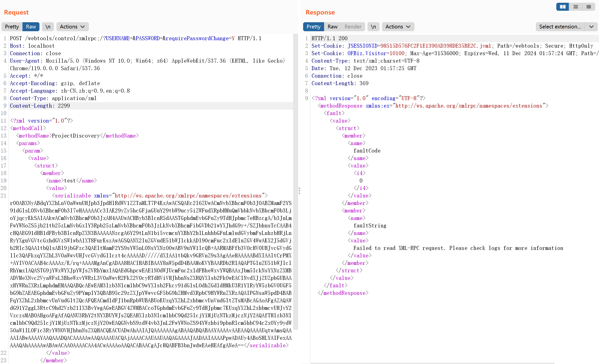The height and width of the screenshot is (364, 599).
Task: Switch Request view to Pretty tab
Action: [12, 27]
